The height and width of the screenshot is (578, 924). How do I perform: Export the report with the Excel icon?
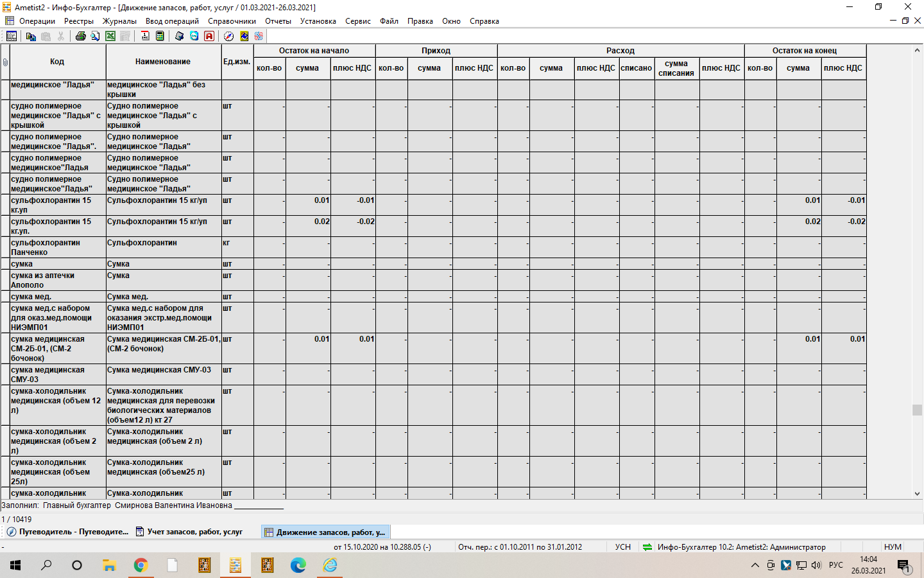[x=110, y=37]
